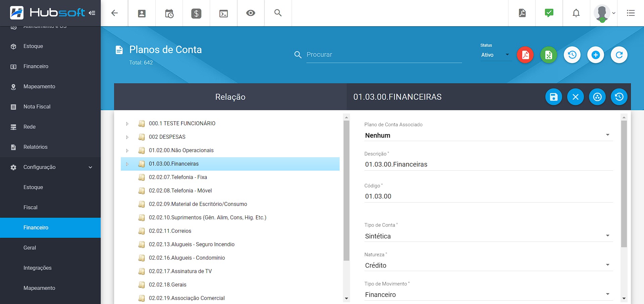Open the Nota Fiscal menu
644x304 pixels.
point(50,107)
